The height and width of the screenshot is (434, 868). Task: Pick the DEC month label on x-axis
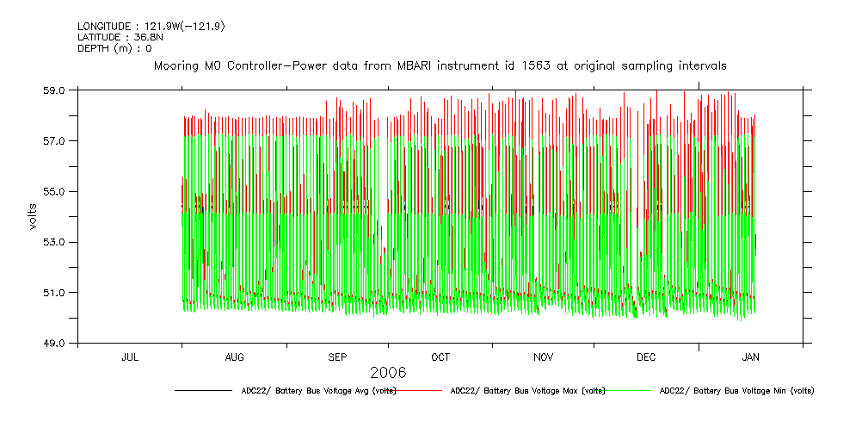coord(646,356)
